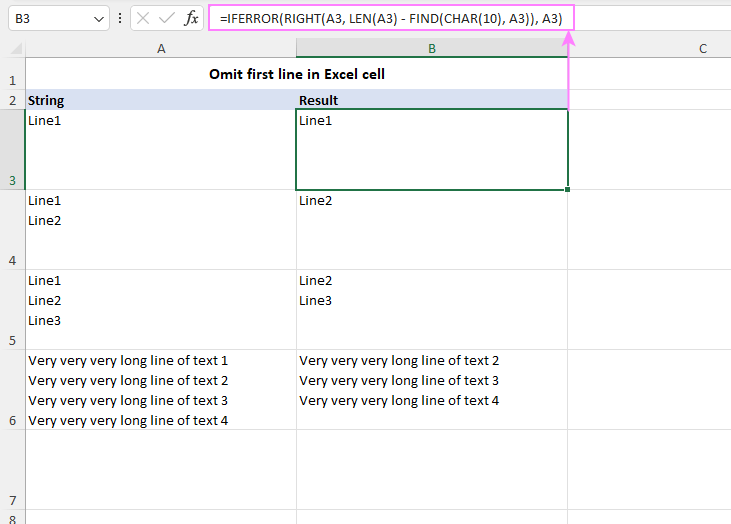Screen dimensions: 731x524
Task: Click empty cell C3
Action: (x=649, y=150)
